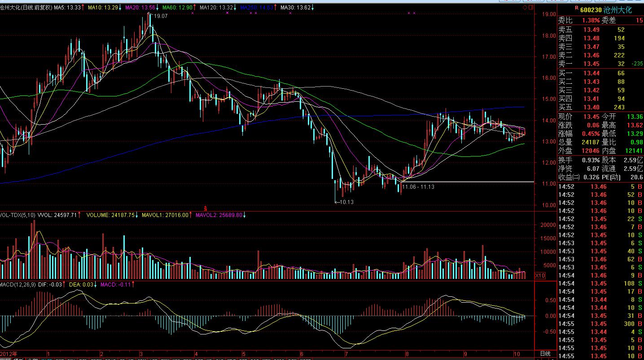Click the PE(动) 20.6 value
Image resolution: width=644 pixels, height=360 pixels.
click(636, 177)
